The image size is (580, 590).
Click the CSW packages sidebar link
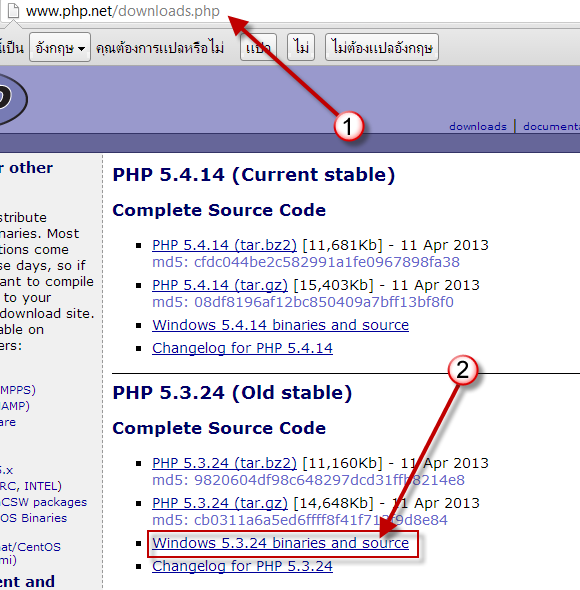(x=44, y=502)
